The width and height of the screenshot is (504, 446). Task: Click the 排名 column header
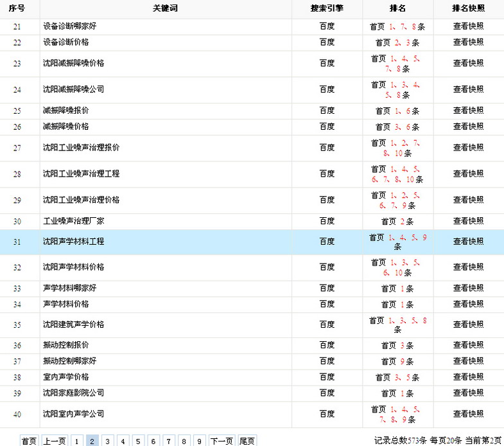[397, 8]
